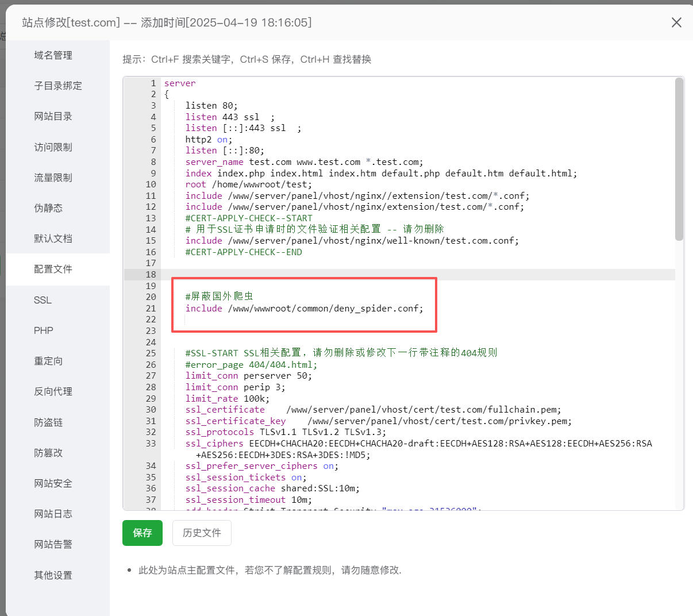Screen dimensions: 693x616
Task: Open the 域名管理 tab
Action: pyautogui.click(x=53, y=55)
